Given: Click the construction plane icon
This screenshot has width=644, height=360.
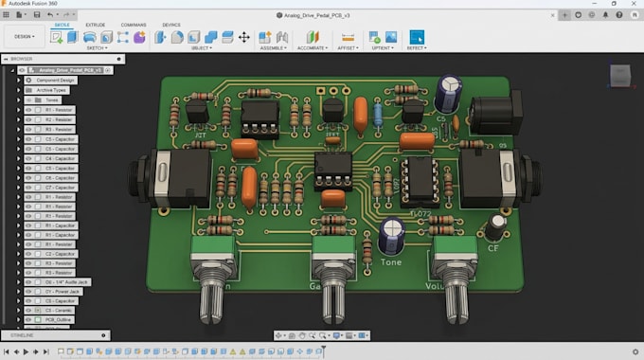Looking at the screenshot, I should pyautogui.click(x=313, y=37).
